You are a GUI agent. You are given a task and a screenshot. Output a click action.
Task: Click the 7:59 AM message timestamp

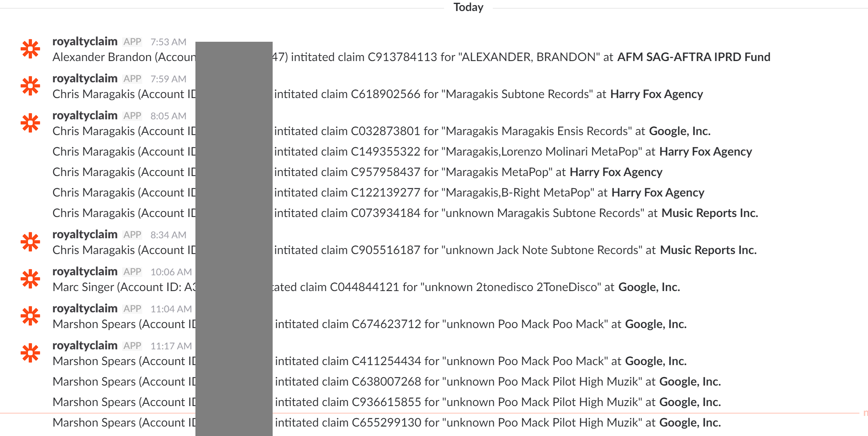click(x=168, y=79)
